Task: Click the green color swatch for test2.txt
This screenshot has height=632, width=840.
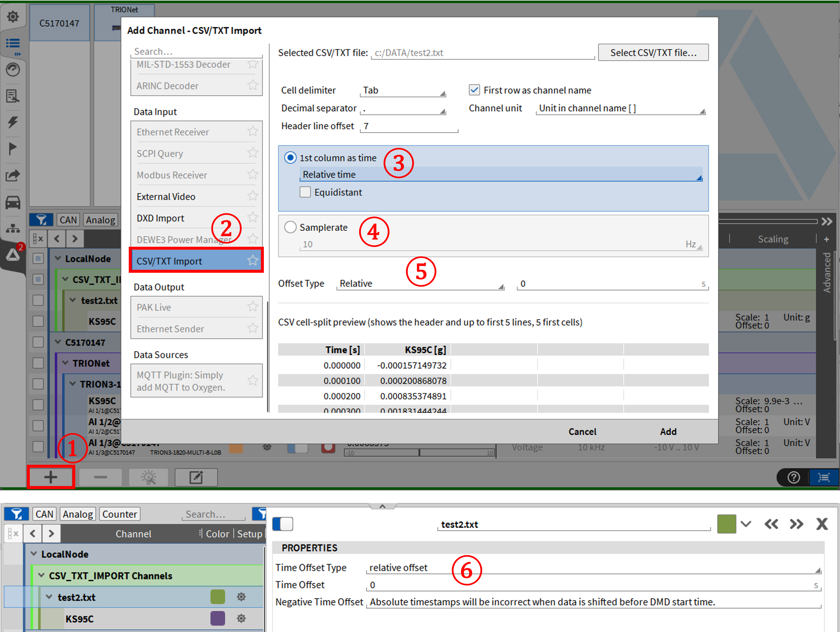Action: 218,597
